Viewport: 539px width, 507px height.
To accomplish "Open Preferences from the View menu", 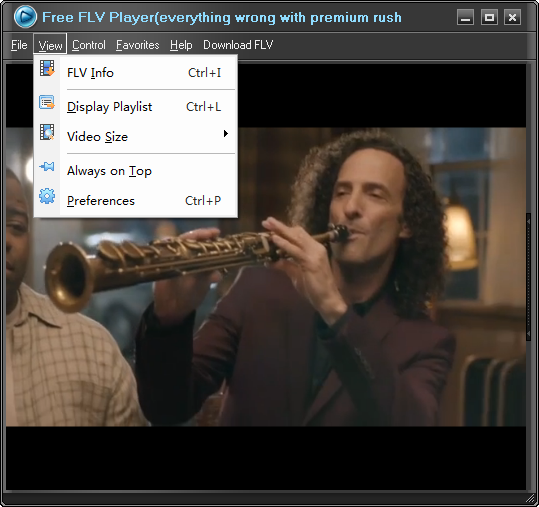I will pos(135,201).
